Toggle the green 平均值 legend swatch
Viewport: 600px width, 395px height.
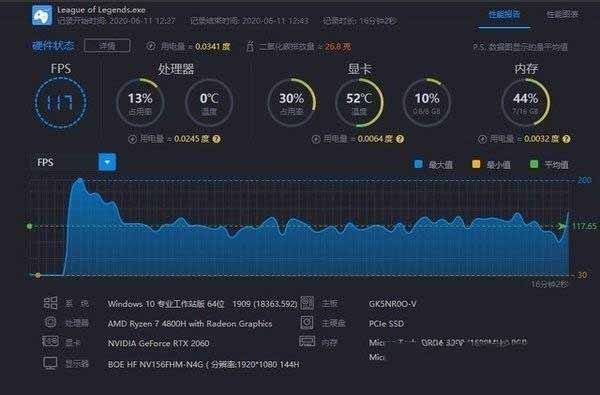(x=534, y=164)
